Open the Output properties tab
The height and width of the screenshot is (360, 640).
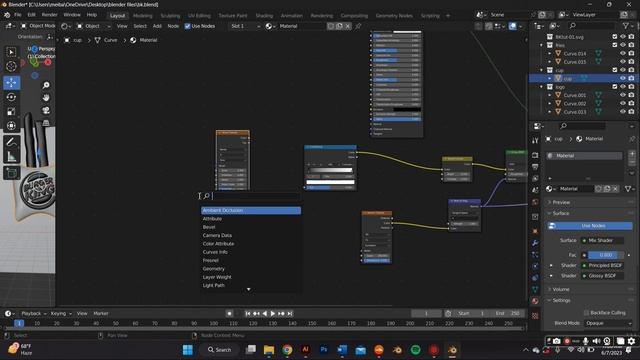pyautogui.click(x=535, y=167)
